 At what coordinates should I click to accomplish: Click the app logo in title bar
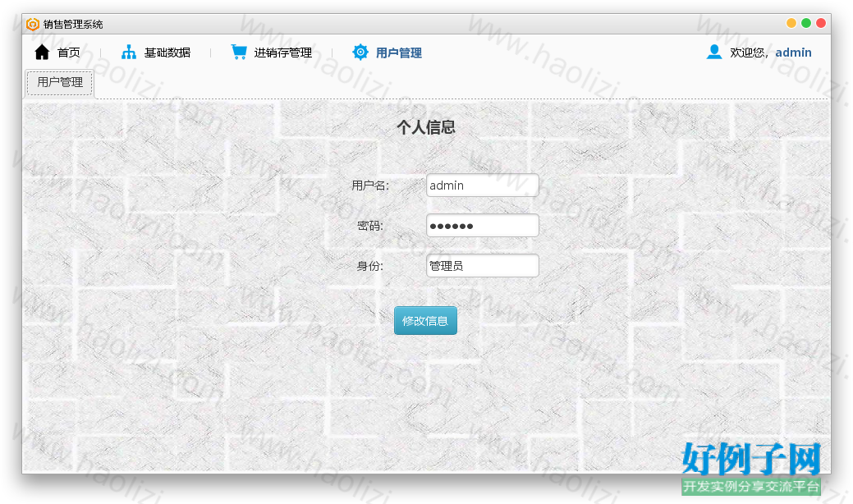33,24
